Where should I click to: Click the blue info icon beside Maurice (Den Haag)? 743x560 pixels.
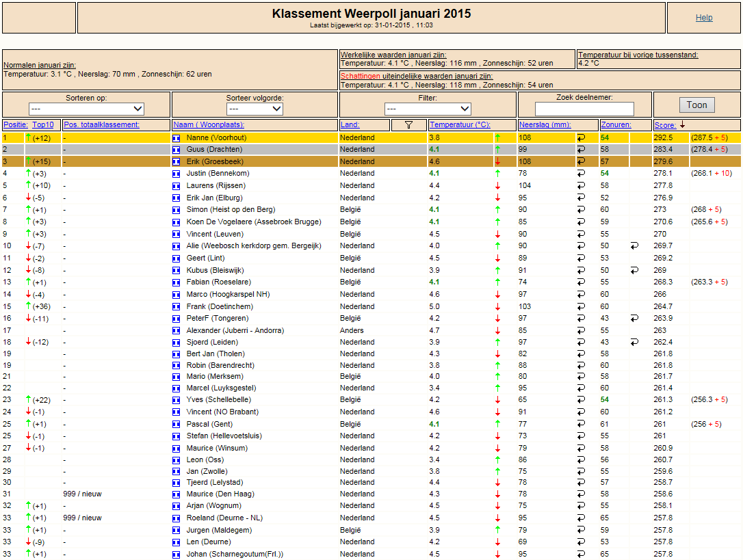177,494
